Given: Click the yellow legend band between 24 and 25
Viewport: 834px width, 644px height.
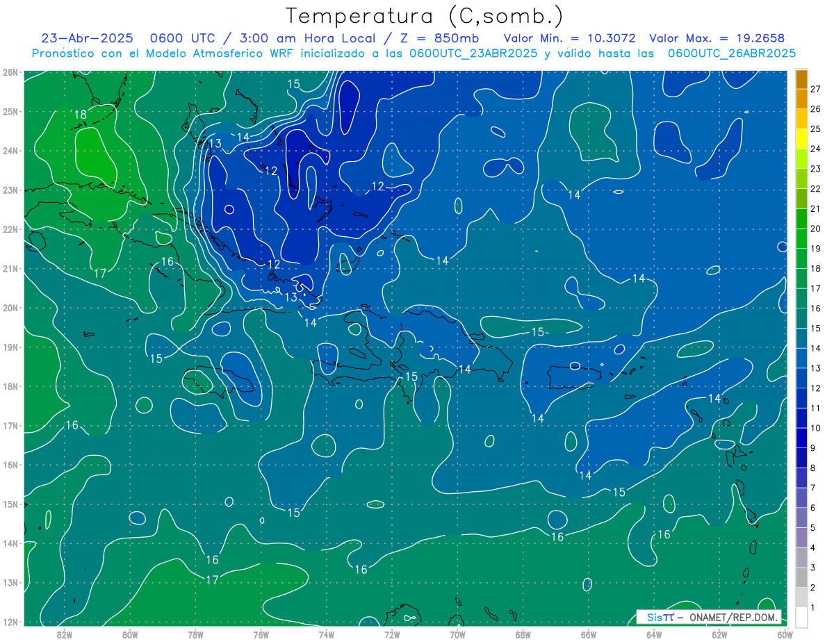Looking at the screenshot, I should point(801,139).
